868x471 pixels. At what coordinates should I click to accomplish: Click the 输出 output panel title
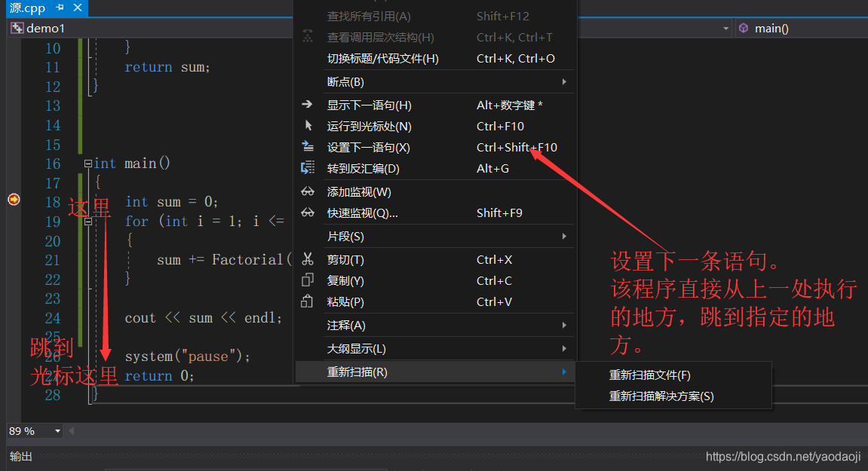point(21,456)
